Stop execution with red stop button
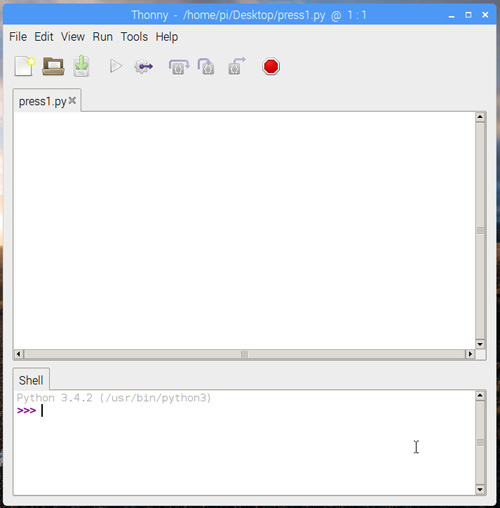500x508 pixels. [x=271, y=66]
